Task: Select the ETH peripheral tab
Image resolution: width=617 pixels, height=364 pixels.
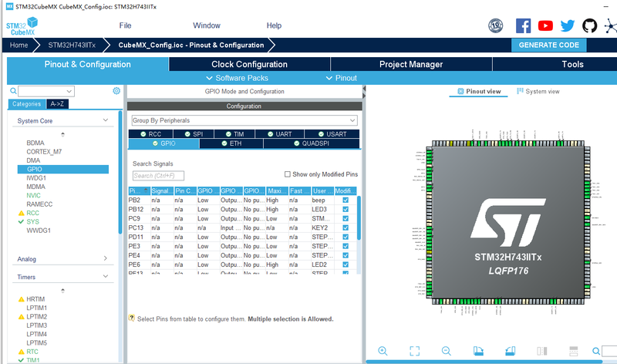Action: [x=231, y=143]
